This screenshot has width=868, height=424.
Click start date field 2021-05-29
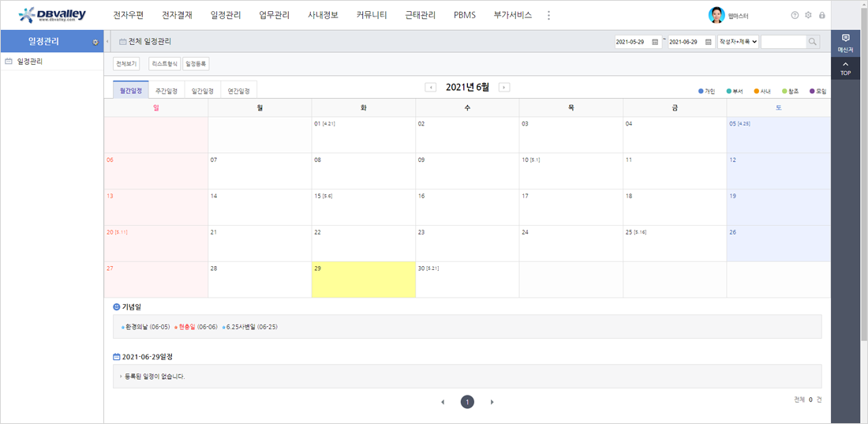tap(633, 42)
